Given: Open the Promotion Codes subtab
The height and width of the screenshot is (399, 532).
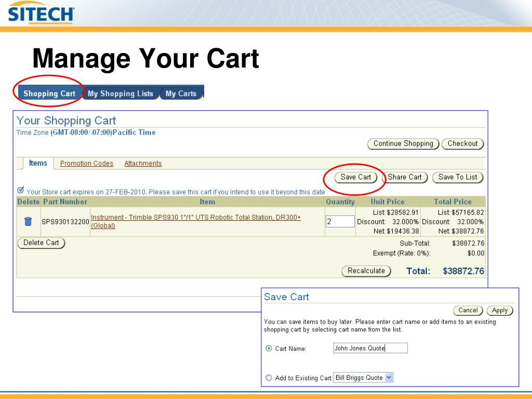Looking at the screenshot, I should pyautogui.click(x=87, y=164).
